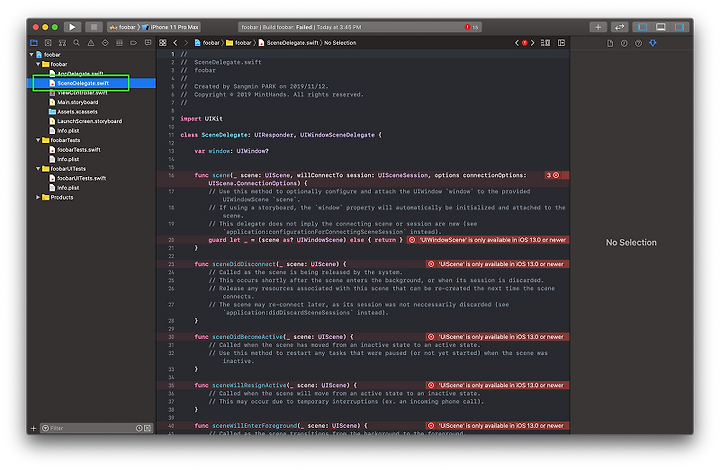The height and width of the screenshot is (470, 720).
Task: Collapse the foobarTests group
Action: (x=38, y=140)
